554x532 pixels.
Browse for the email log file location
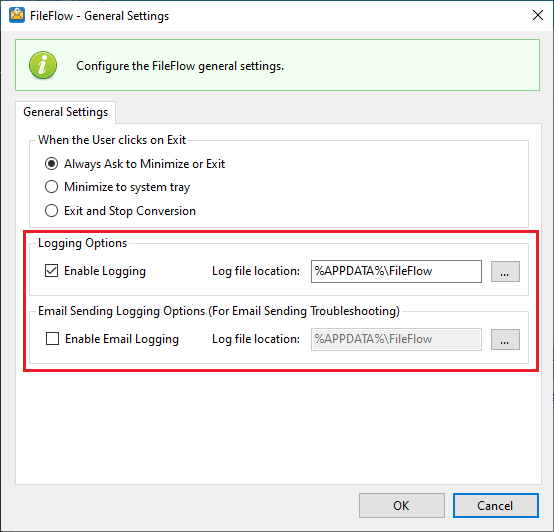point(505,339)
